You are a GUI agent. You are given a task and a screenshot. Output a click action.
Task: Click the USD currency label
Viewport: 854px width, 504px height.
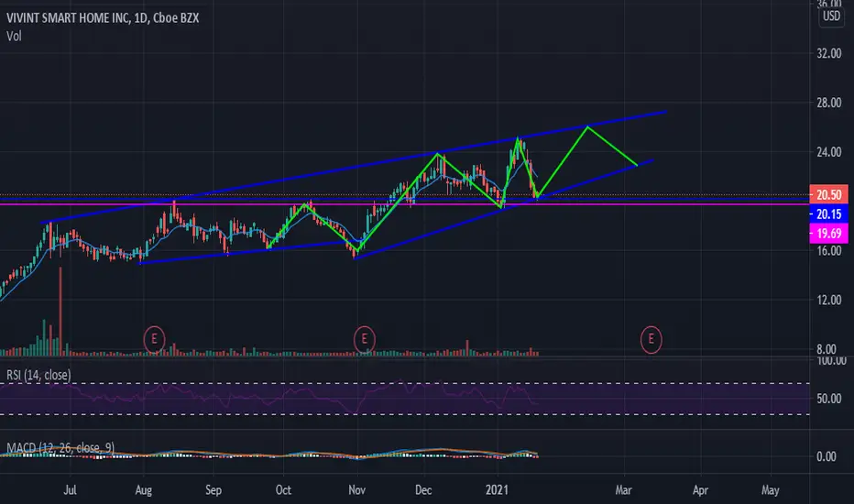(831, 16)
